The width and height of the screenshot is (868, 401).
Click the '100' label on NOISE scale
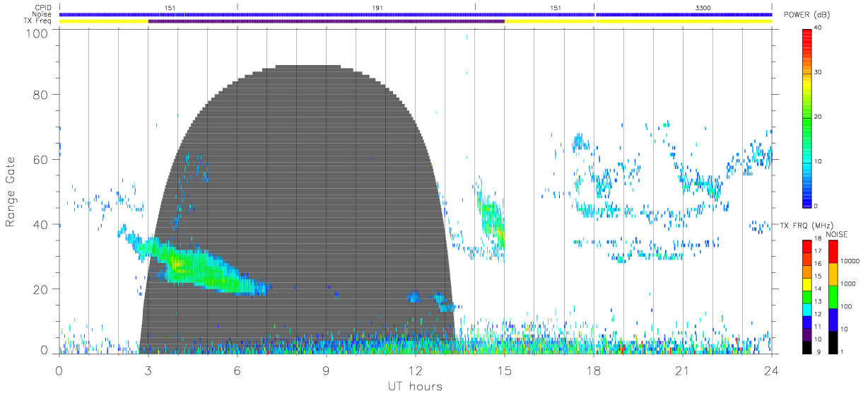click(x=846, y=306)
